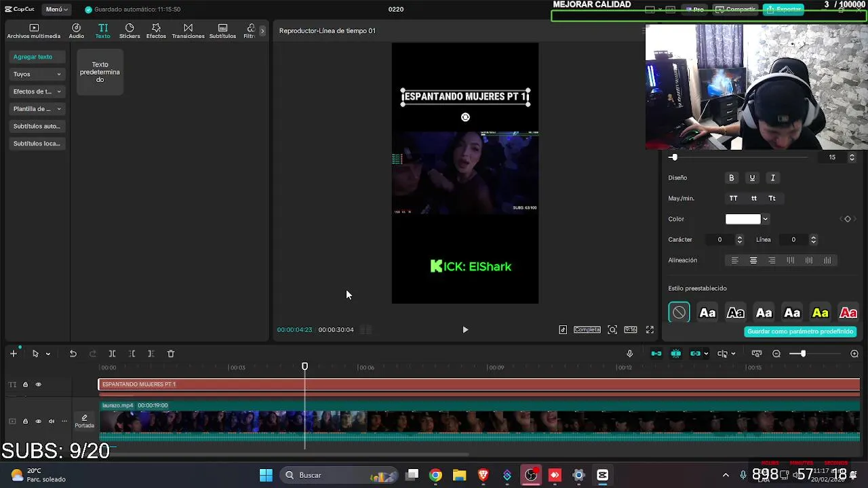Click the zoom-to-fit preview icon
This screenshot has width=868, height=488.
tap(612, 330)
